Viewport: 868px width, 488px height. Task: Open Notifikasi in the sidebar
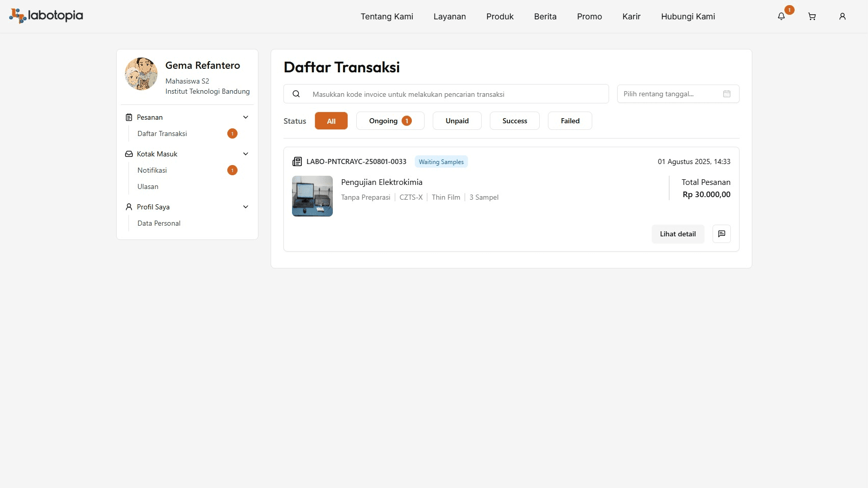tap(152, 170)
